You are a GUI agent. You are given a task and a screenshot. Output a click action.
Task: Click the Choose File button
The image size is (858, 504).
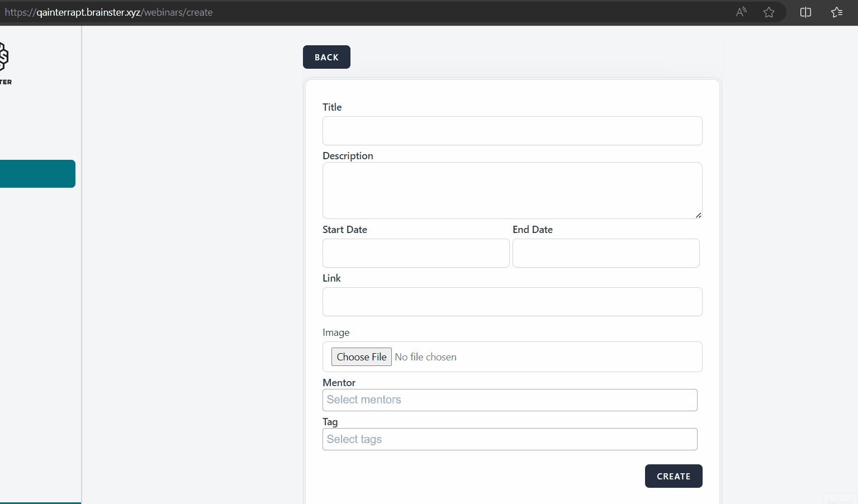click(361, 357)
